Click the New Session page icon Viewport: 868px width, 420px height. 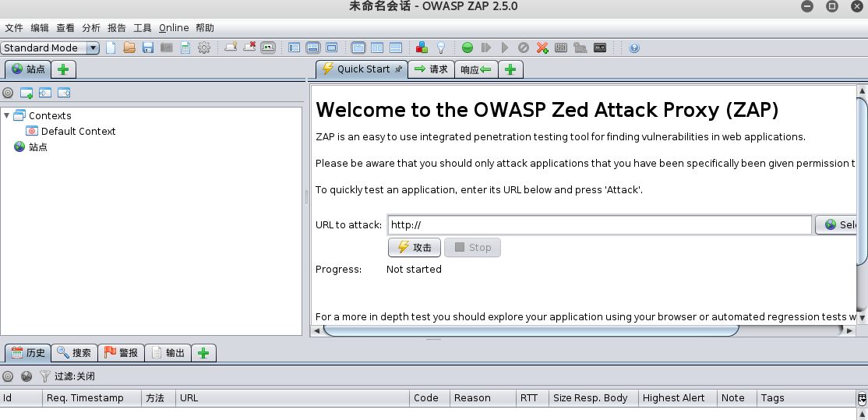click(111, 48)
